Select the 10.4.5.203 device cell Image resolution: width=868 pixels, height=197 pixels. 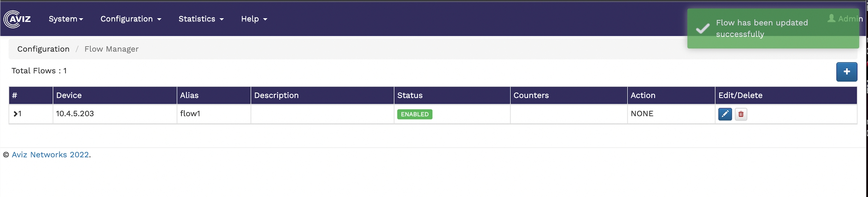point(75,114)
